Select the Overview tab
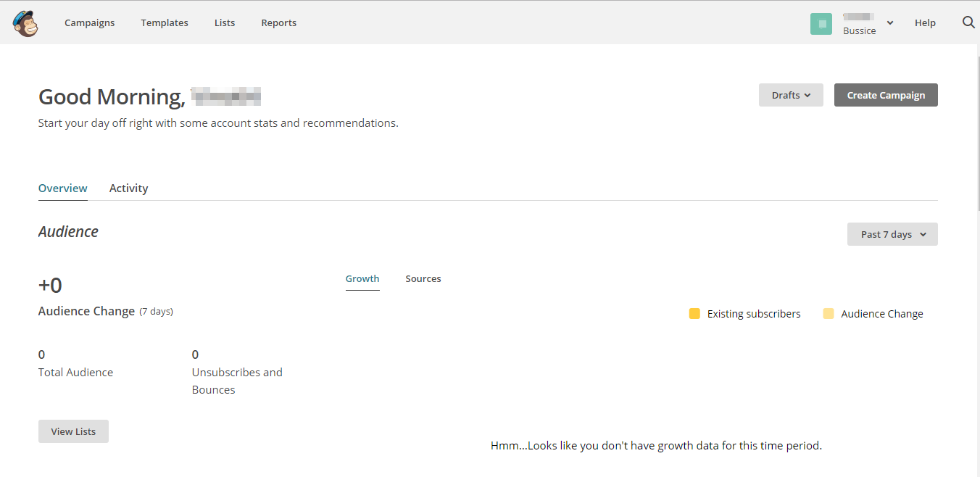980x477 pixels. click(x=63, y=188)
